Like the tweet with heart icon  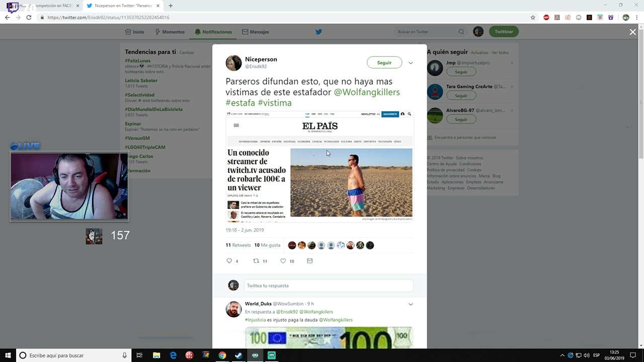tap(283, 261)
